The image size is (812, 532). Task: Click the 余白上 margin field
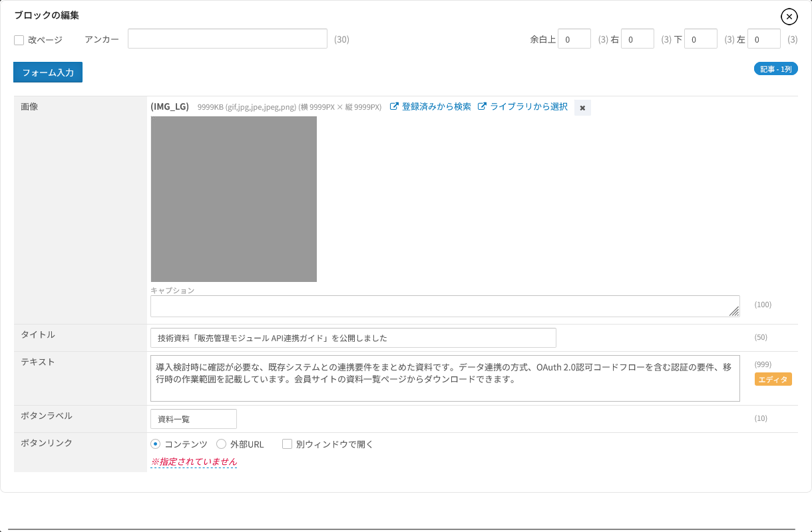[574, 39]
